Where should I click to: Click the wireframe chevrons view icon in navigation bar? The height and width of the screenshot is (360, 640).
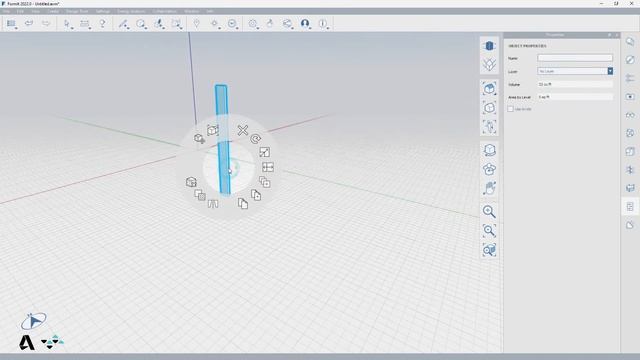[x=489, y=64]
